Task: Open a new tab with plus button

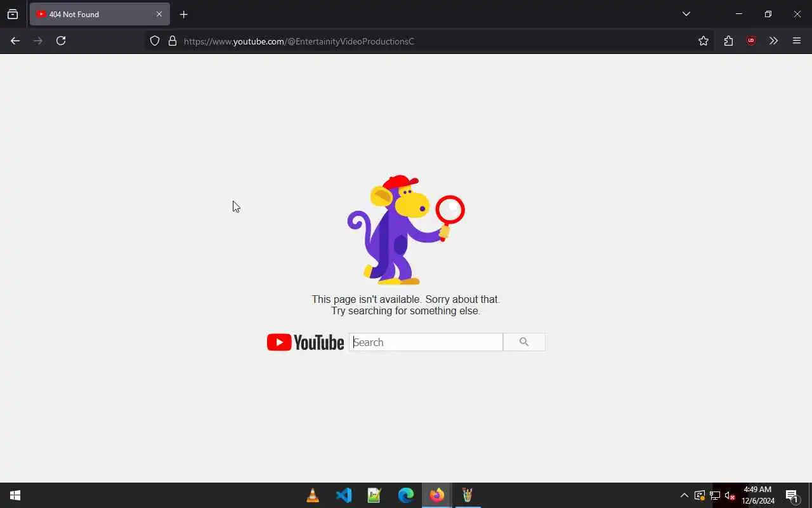Action: coord(183,14)
